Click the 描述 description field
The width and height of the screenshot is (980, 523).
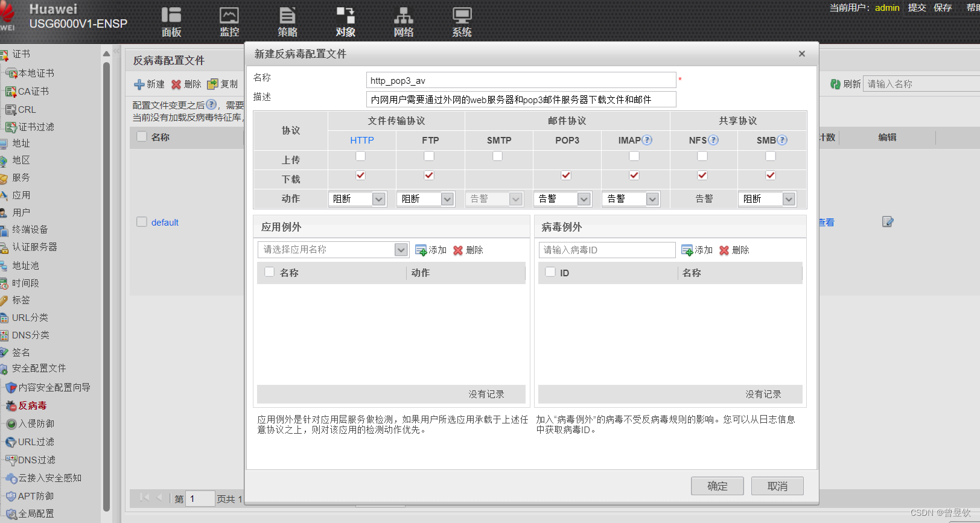point(521,100)
